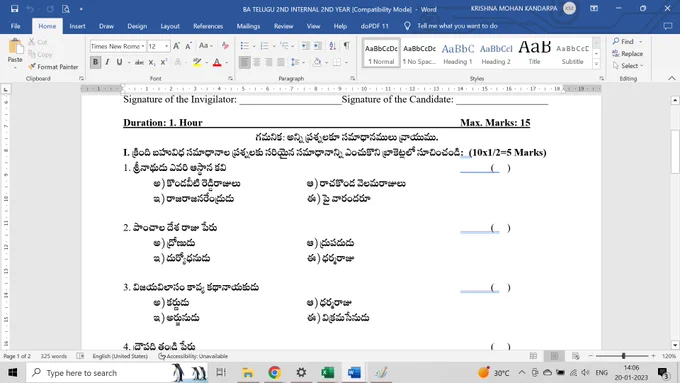Open the font name dropdown
680x383 pixels.
tap(143, 46)
